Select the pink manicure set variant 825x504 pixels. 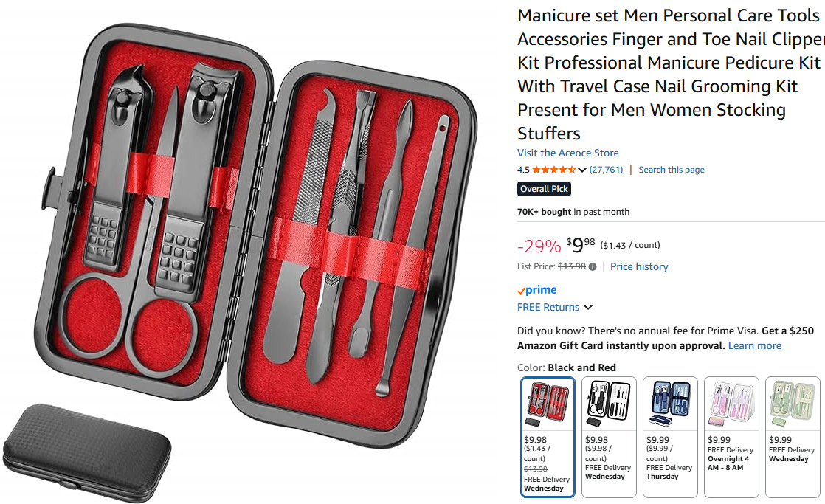pos(731,437)
